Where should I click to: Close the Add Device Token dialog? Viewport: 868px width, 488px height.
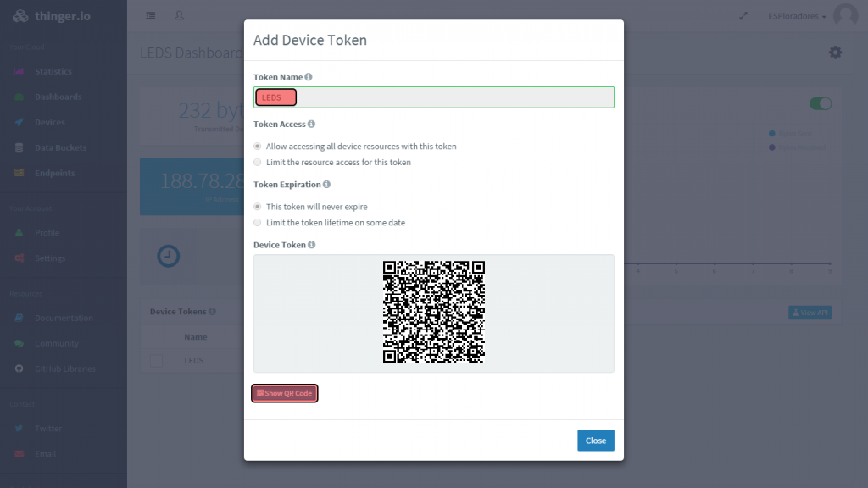[x=596, y=441]
